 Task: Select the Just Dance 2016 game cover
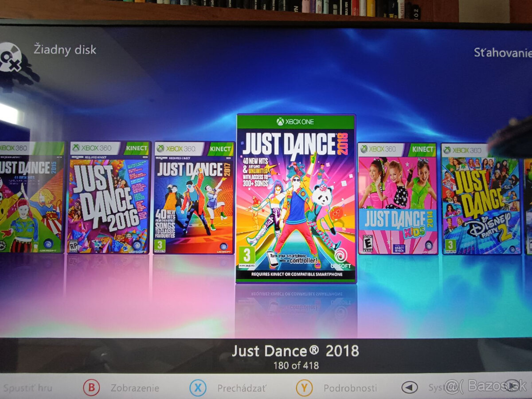pos(109,197)
